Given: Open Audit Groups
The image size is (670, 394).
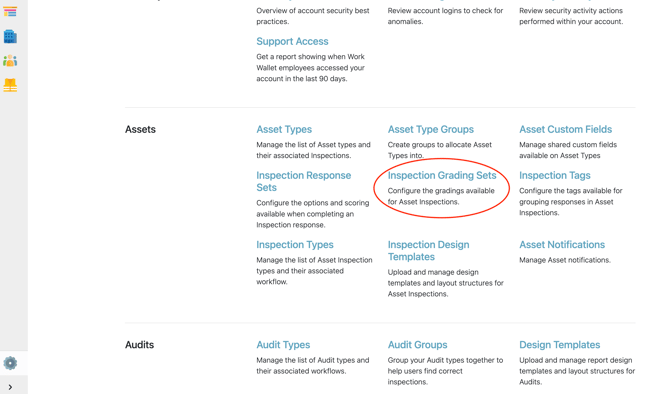Looking at the screenshot, I should [x=417, y=345].
